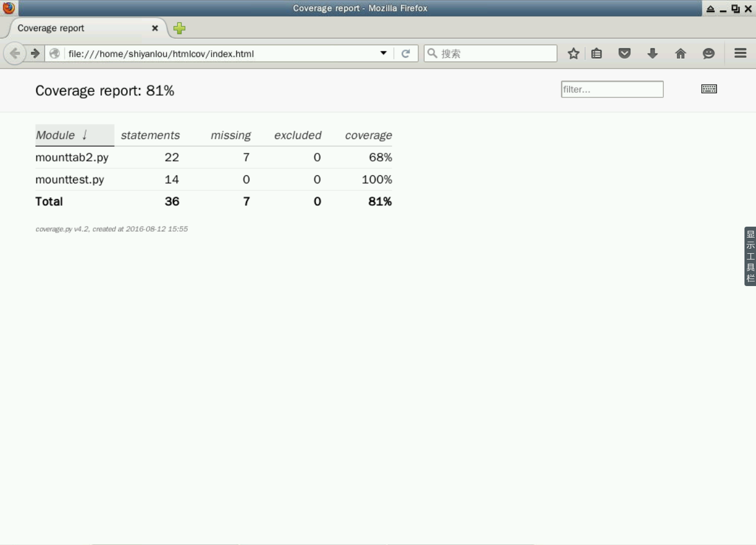The image size is (756, 545).
Task: Click the forward navigation arrow
Action: click(35, 54)
